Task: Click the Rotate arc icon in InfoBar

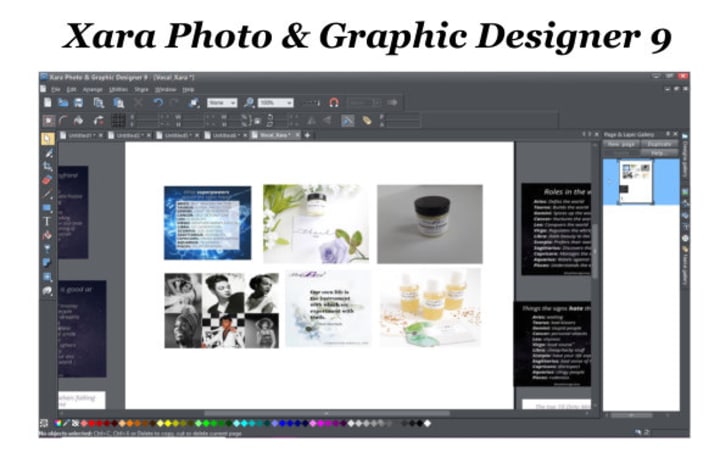Action: pos(63,121)
